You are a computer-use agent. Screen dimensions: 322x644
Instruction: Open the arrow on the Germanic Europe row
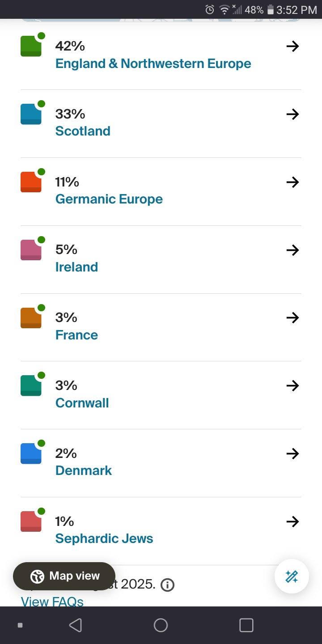tap(292, 182)
